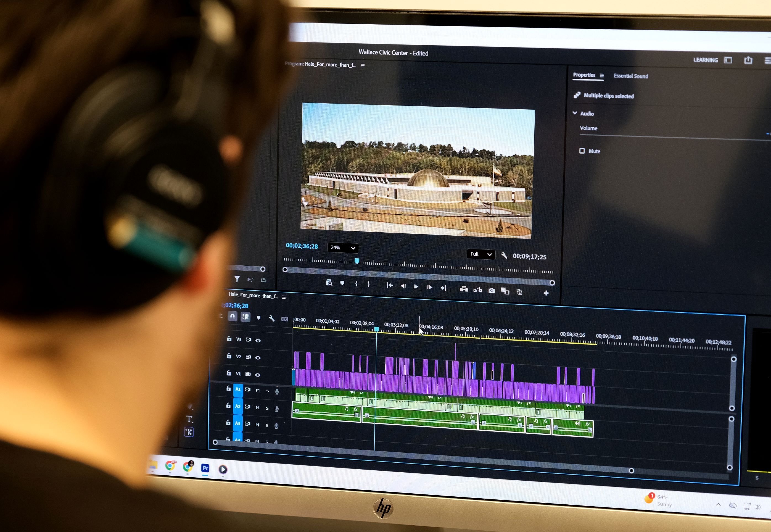Click the filter funnel icon
771x532 pixels.
237,279
